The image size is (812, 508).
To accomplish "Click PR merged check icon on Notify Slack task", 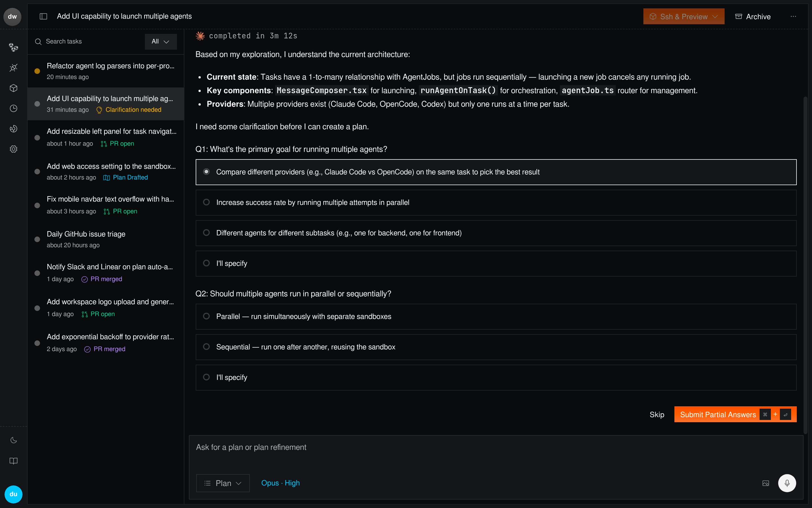I will click(x=85, y=279).
